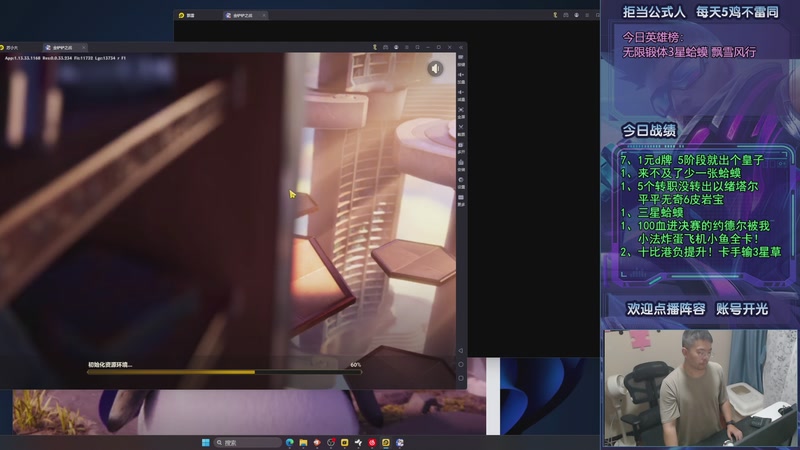
Task: Open the hamburger menu in front emulator titlebar
Action: coord(407,47)
